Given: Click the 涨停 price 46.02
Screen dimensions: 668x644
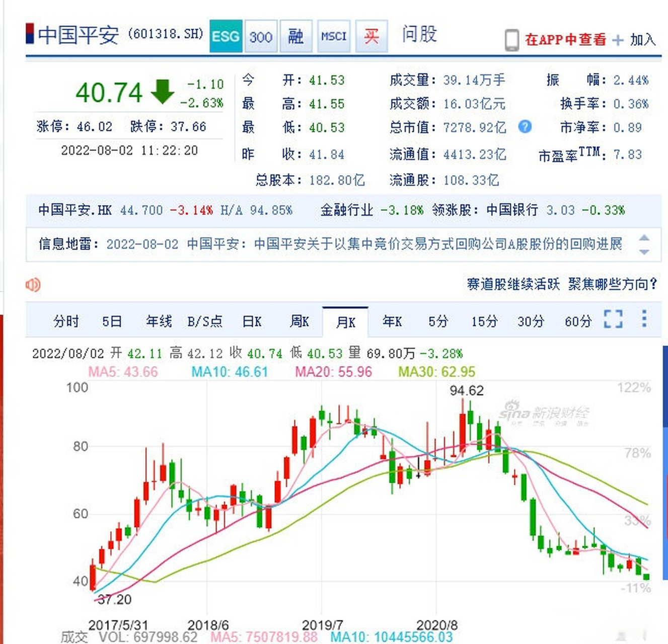Looking at the screenshot, I should click(94, 126).
